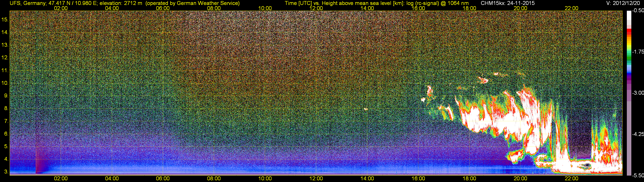Screen dimensions: 644x182
Task: Click the '15.' km height axis label
Action: pyautogui.click(x=5, y=19)
